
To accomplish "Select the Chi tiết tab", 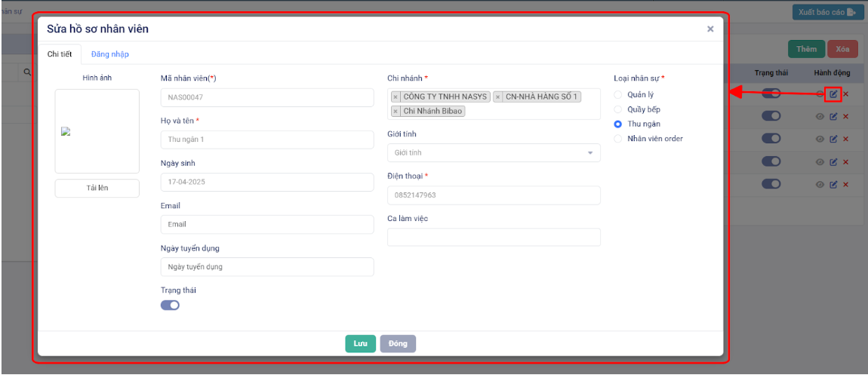I will 60,54.
